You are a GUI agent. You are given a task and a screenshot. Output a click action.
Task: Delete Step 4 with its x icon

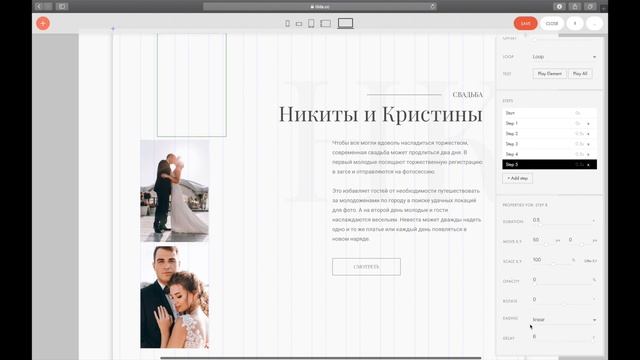[x=588, y=154]
